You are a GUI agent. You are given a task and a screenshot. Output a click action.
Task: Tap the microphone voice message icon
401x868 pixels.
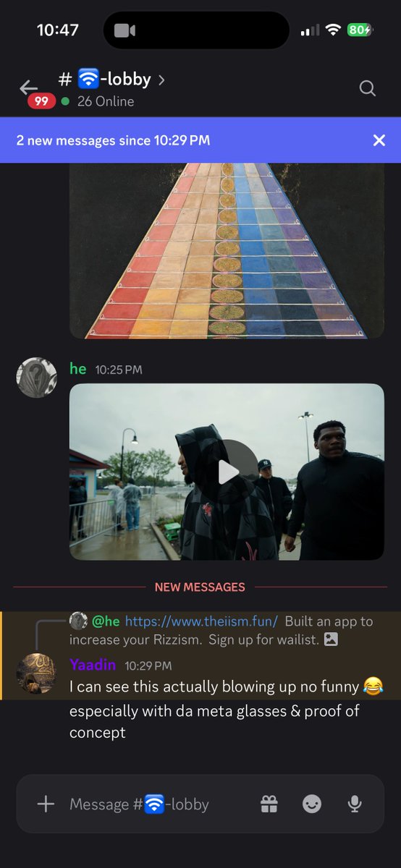355,804
